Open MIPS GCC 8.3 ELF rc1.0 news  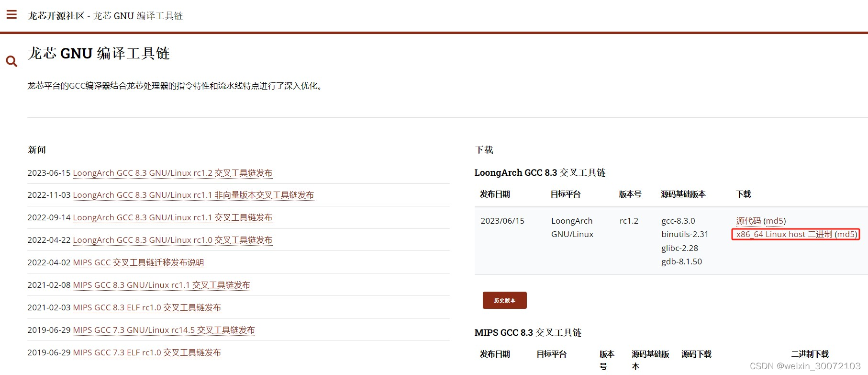147,307
